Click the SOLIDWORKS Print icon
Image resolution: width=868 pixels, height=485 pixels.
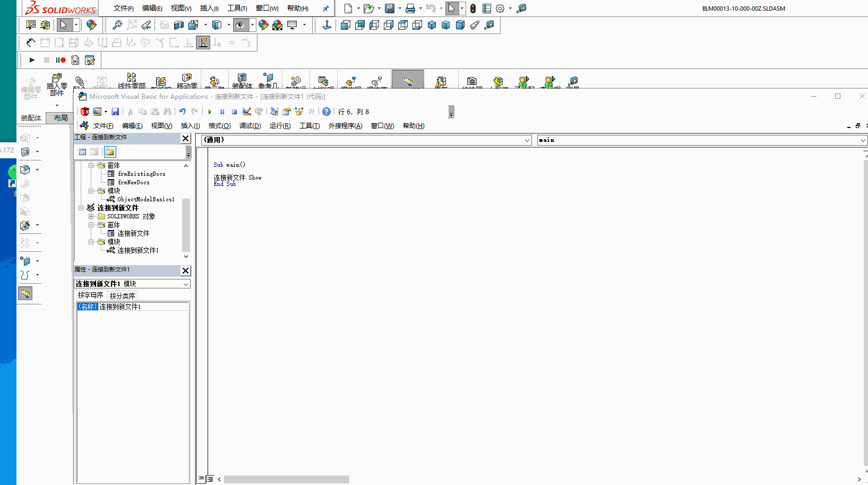tap(410, 8)
